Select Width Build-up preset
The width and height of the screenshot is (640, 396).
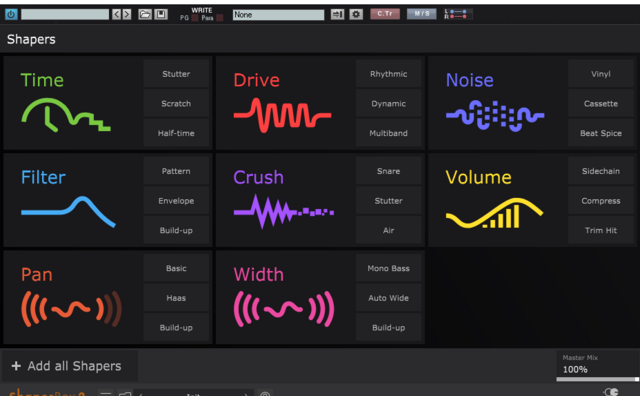389,327
